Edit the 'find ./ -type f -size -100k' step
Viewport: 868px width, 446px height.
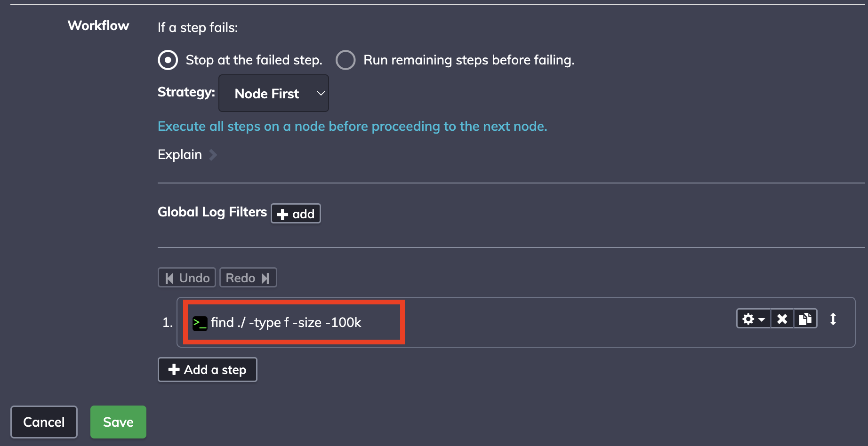click(x=286, y=322)
